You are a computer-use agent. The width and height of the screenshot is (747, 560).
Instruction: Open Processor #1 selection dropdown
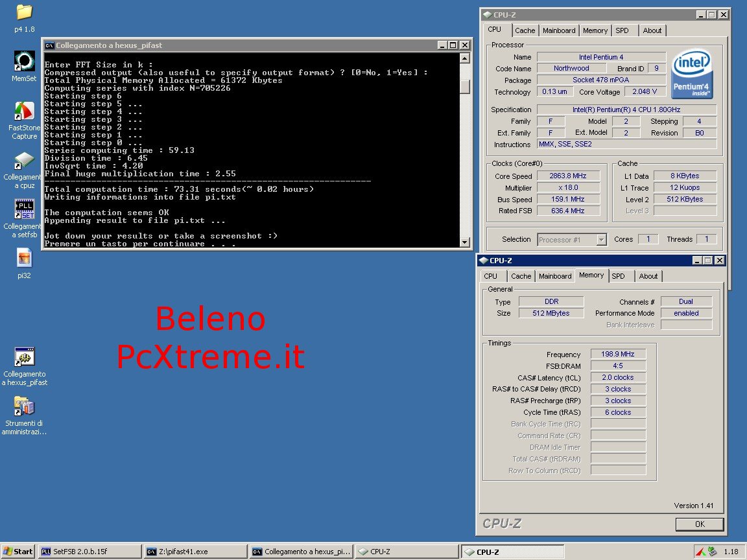click(602, 240)
